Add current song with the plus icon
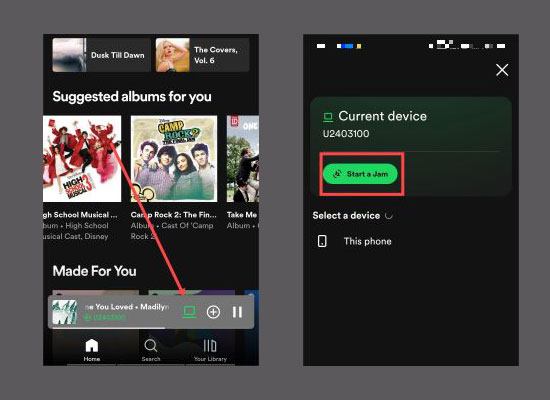The width and height of the screenshot is (550, 400). pos(213,312)
